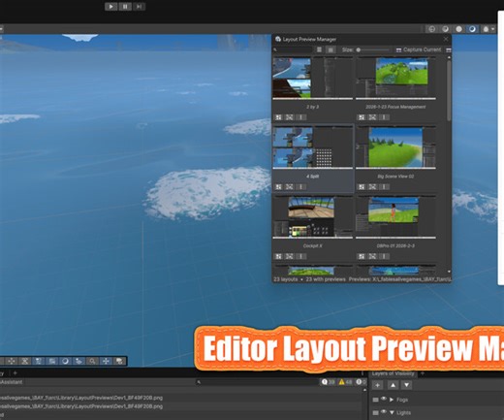Close the Layout Preview Manager window

pyautogui.click(x=446, y=39)
